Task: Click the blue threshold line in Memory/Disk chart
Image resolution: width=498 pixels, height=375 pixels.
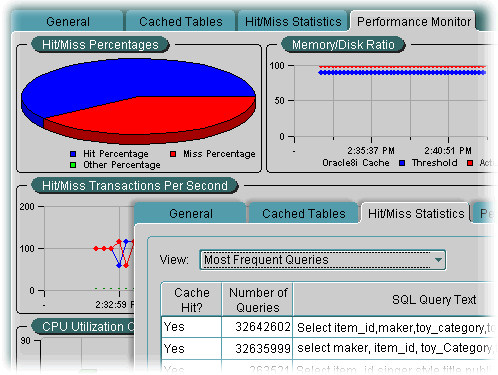Action: pyautogui.click(x=402, y=73)
